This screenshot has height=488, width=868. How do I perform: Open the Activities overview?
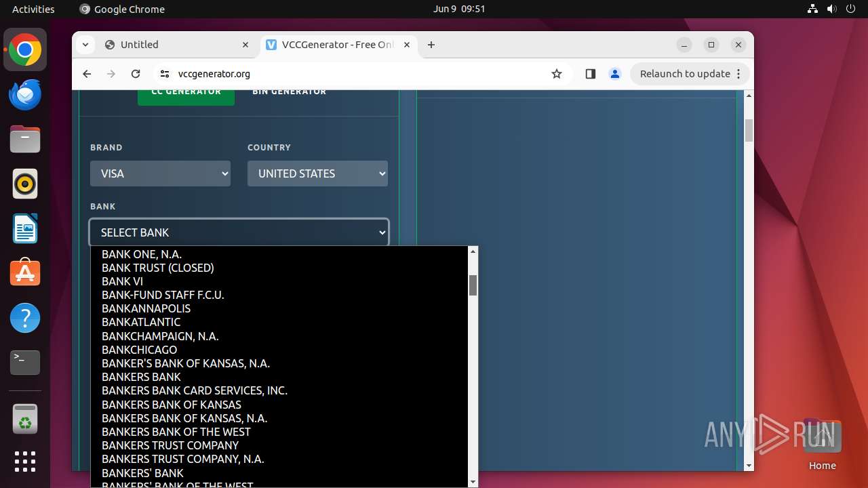tap(33, 9)
